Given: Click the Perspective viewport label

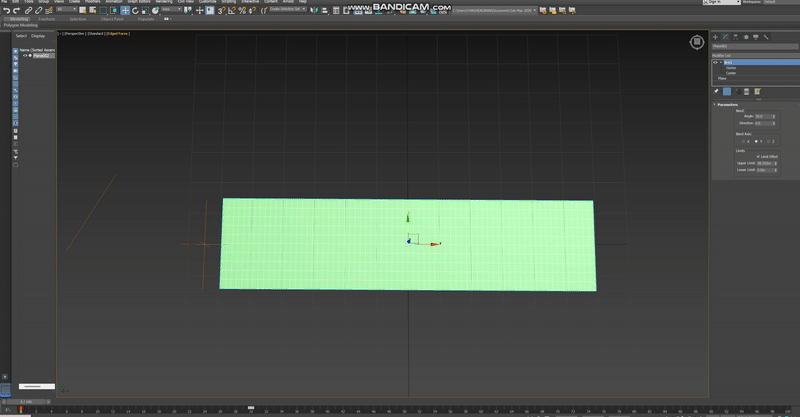Looking at the screenshot, I should (x=74, y=34).
